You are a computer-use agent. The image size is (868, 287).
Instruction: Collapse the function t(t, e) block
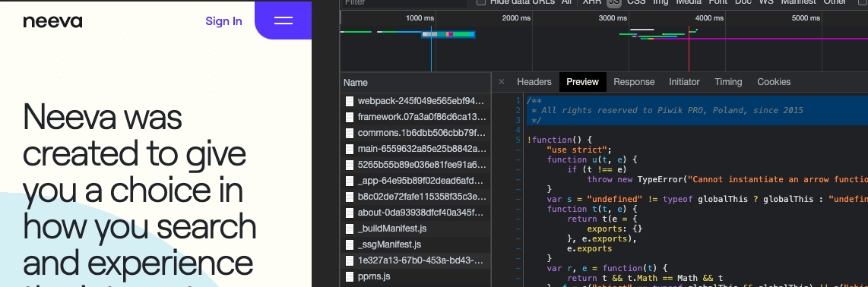[x=518, y=210]
